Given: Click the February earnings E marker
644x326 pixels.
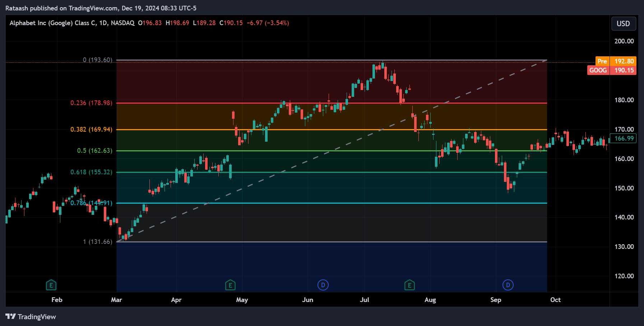Looking at the screenshot, I should coord(51,285).
